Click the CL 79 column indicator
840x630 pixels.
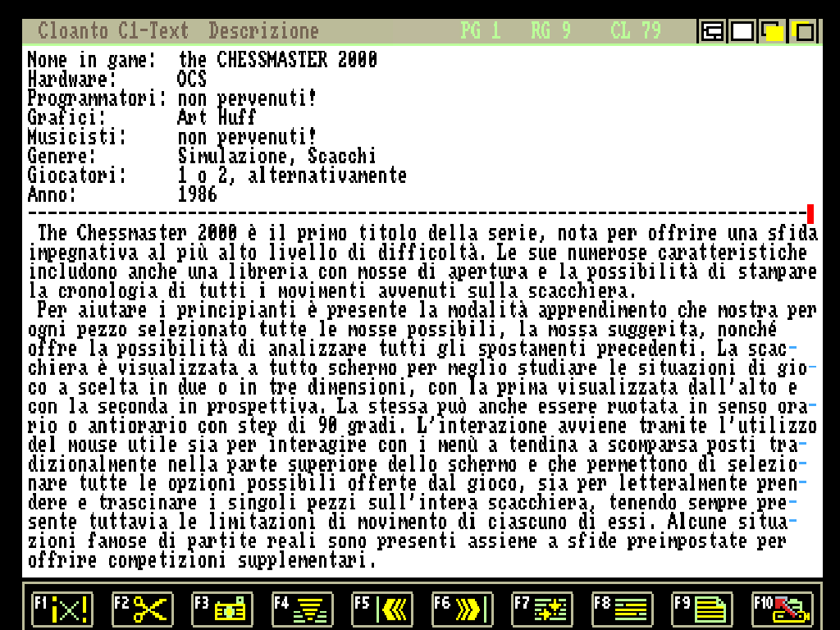(636, 32)
